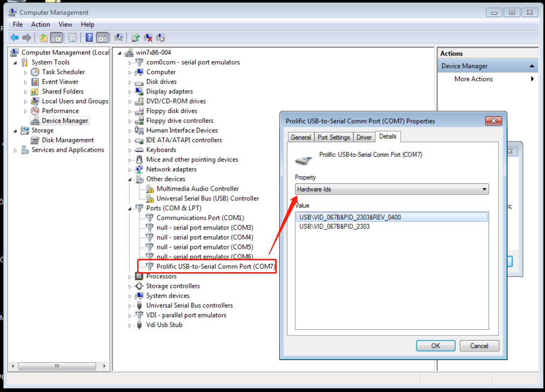Select Services and Applications node
The image size is (545, 392).
[68, 150]
